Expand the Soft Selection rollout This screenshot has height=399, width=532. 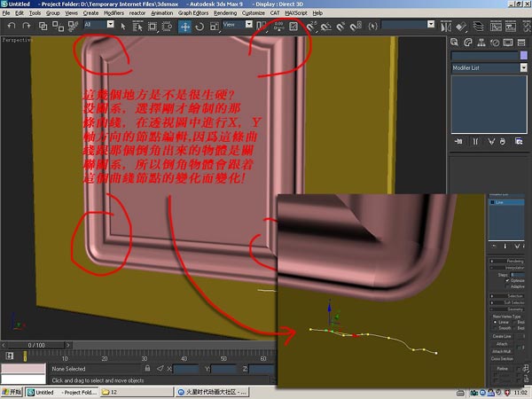coord(509,302)
